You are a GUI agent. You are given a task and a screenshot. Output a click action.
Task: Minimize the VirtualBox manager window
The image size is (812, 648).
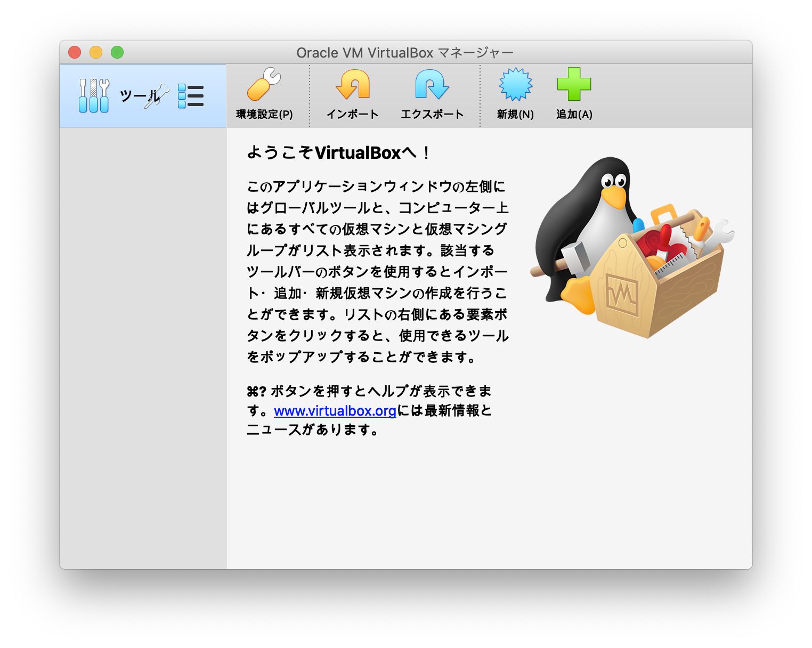click(x=96, y=52)
